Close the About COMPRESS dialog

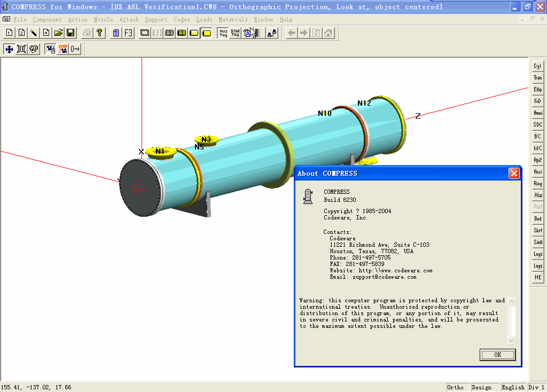pos(514,174)
